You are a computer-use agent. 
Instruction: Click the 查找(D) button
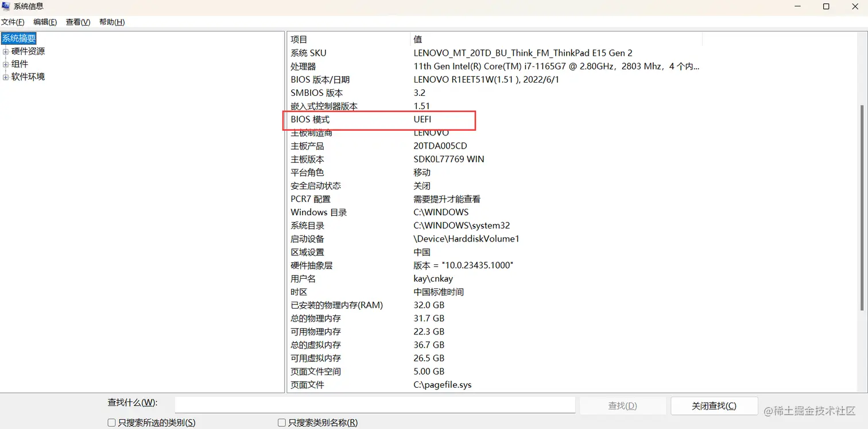623,405
